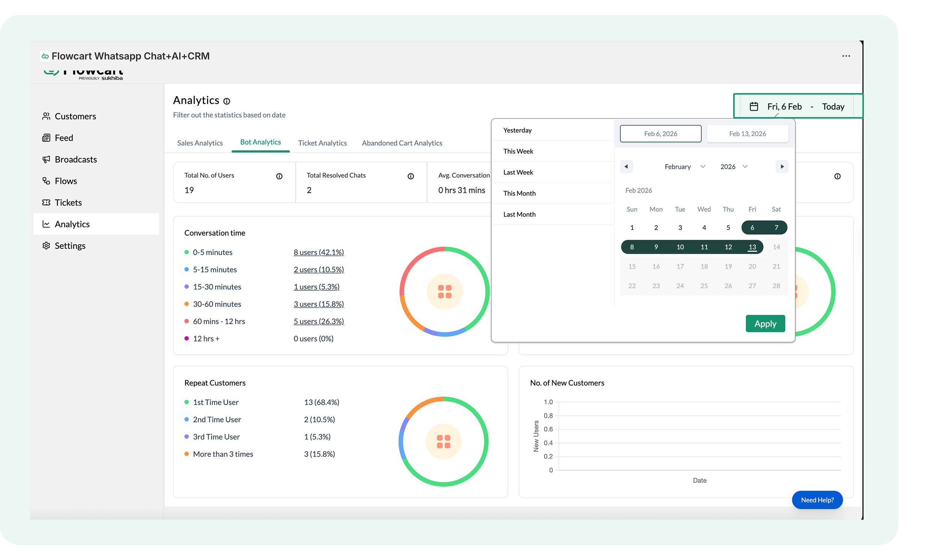Expand the 2026 year dropdown
This screenshot has width=930, height=560.
tap(733, 167)
